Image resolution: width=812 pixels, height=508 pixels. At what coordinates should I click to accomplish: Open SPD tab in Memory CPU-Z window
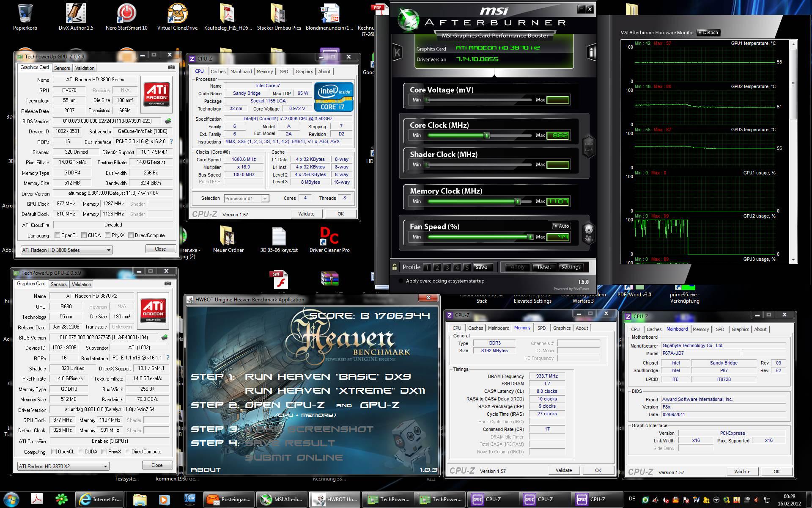coord(541,328)
